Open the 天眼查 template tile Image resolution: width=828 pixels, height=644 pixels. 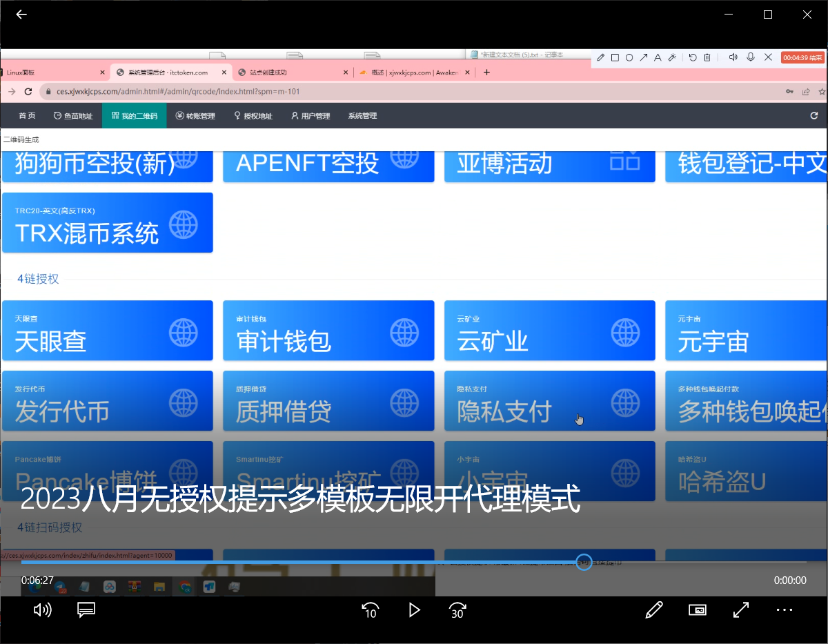pyautogui.click(x=107, y=331)
